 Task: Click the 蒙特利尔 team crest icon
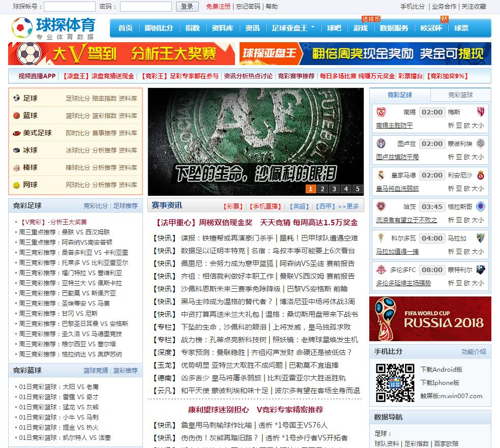[481, 270]
